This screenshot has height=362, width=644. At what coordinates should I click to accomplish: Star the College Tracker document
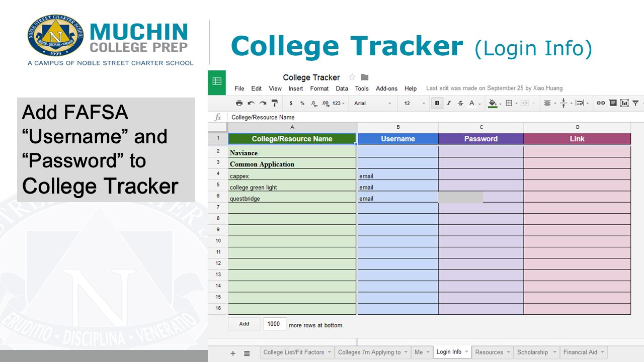pyautogui.click(x=352, y=77)
